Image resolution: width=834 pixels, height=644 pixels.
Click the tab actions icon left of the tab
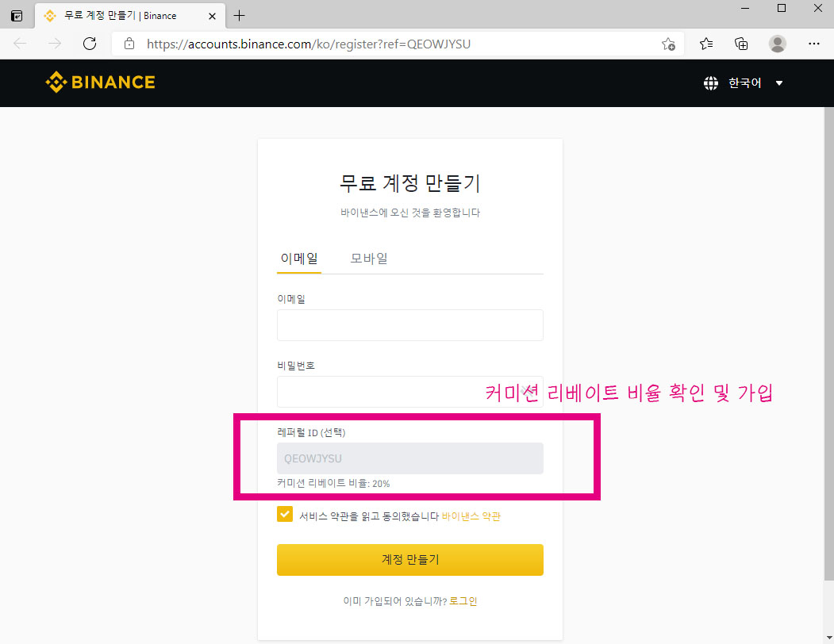17,15
